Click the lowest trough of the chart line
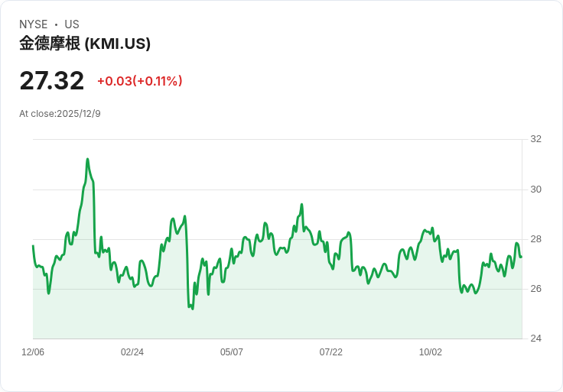The image size is (563, 392). tap(193, 309)
